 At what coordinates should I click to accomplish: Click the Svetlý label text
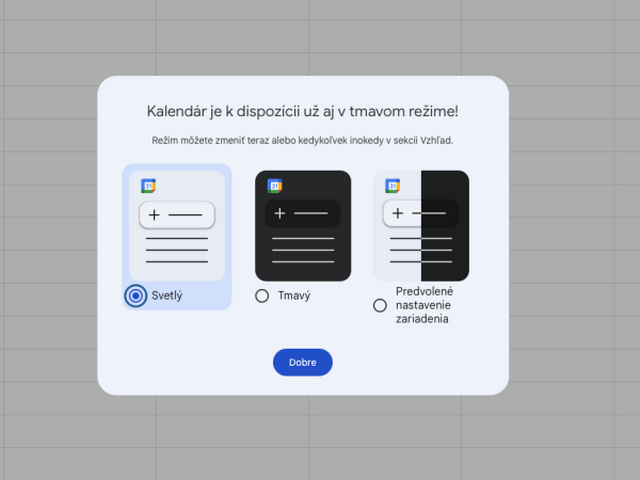[x=167, y=296]
